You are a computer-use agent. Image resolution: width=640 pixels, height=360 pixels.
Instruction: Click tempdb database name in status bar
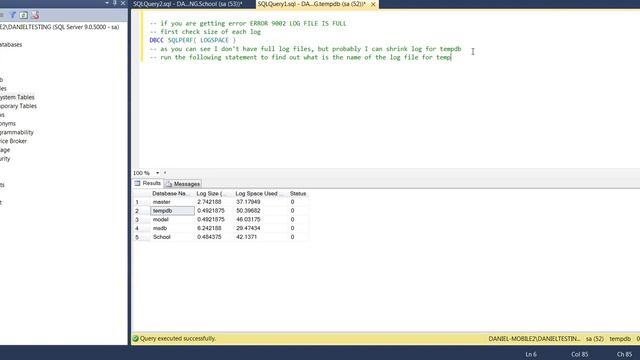620,339
